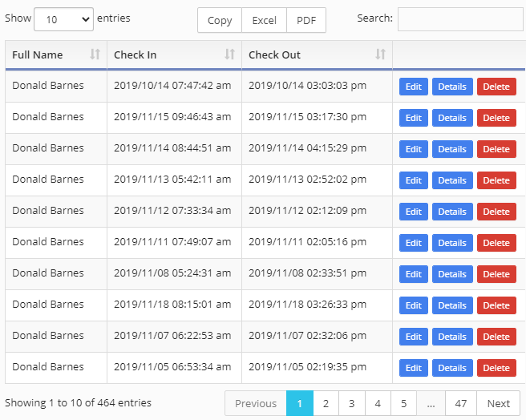
Task: Show Details for 2019/11/14 entry
Action: coord(452,149)
